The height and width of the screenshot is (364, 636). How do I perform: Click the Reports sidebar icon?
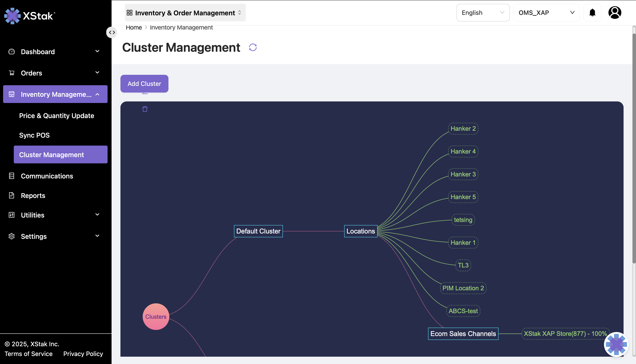point(12,195)
